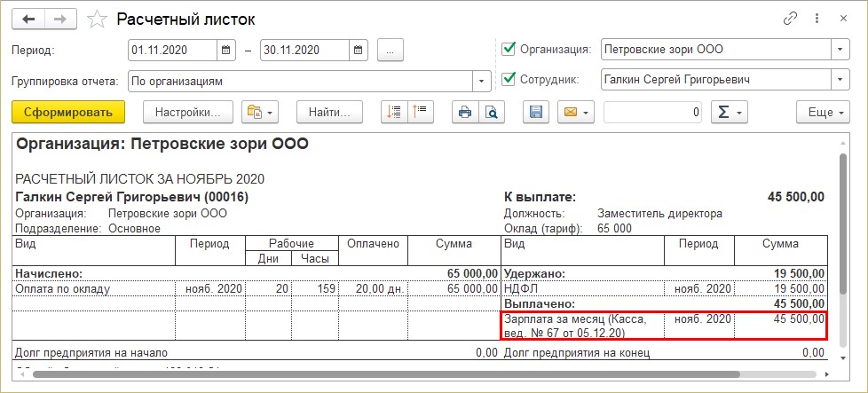Click Найти... to search report

329,112
